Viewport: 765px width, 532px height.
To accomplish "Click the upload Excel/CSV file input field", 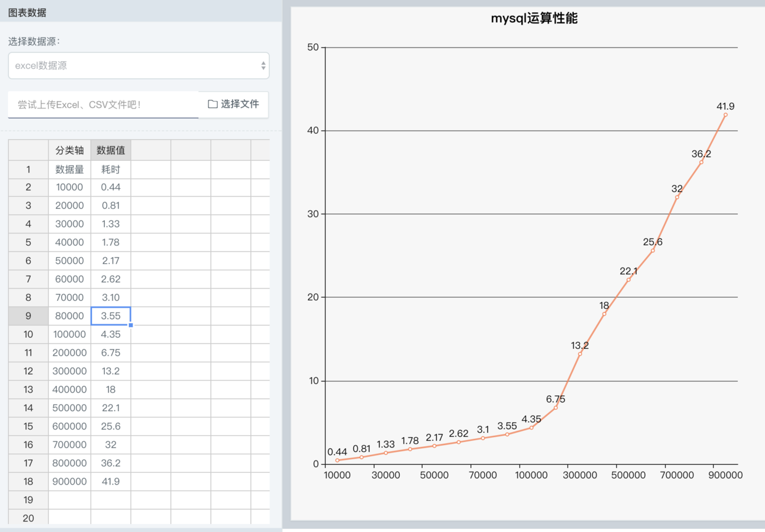I will click(x=103, y=105).
